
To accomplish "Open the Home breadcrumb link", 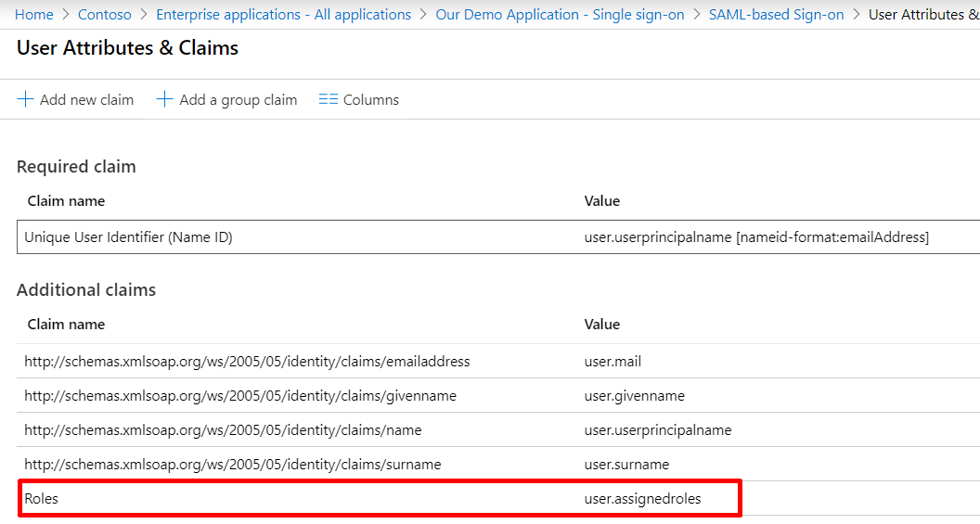I will (x=34, y=15).
